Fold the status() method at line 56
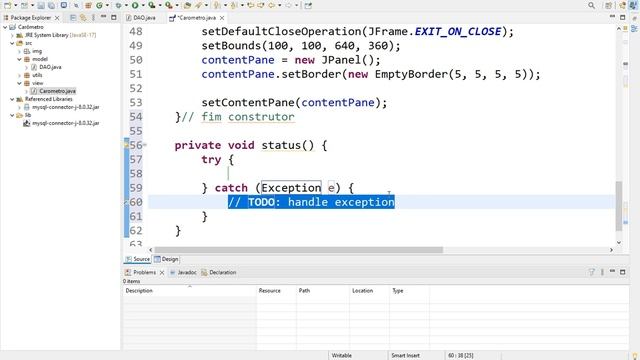This screenshot has width=640, height=360. pyautogui.click(x=145, y=145)
